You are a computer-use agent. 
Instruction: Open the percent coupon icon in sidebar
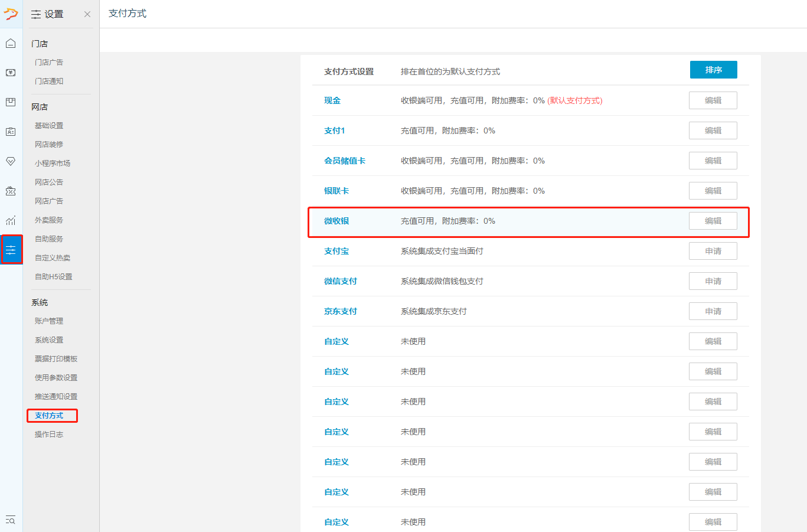(11, 191)
